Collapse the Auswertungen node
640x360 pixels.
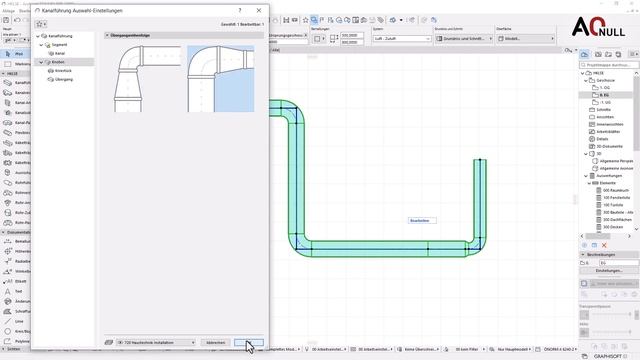pos(586,176)
